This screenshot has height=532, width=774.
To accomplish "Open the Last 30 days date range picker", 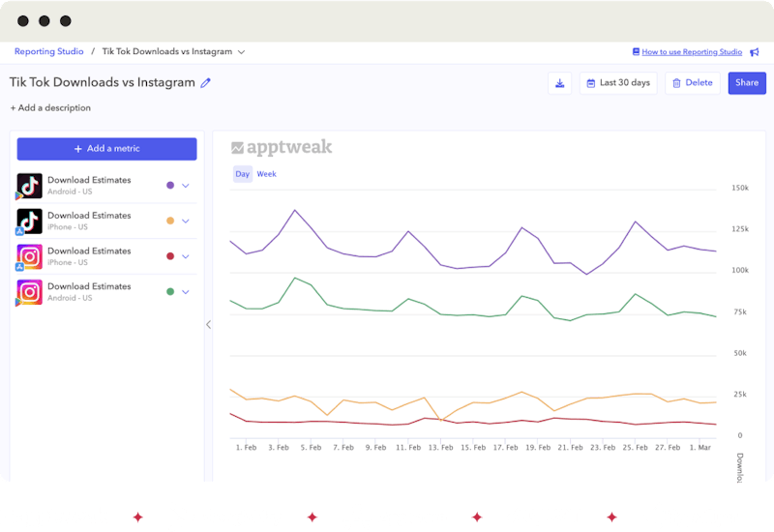I will (617, 83).
